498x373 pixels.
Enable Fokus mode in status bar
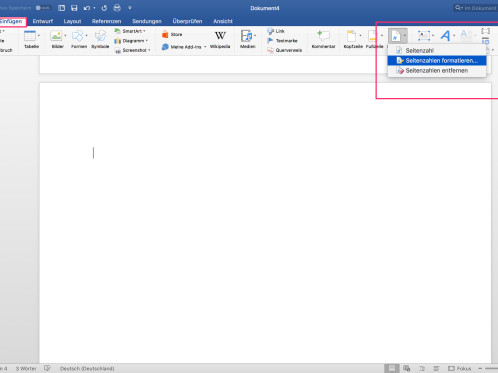pos(459,368)
